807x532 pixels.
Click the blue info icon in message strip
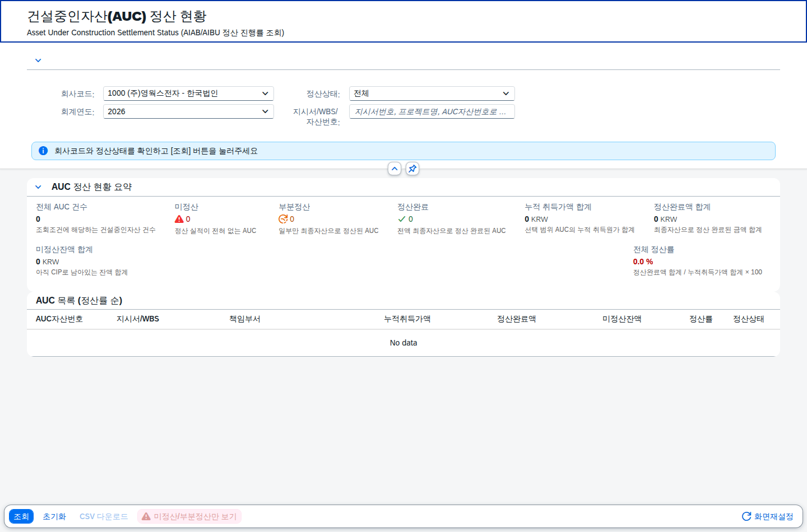[43, 151]
